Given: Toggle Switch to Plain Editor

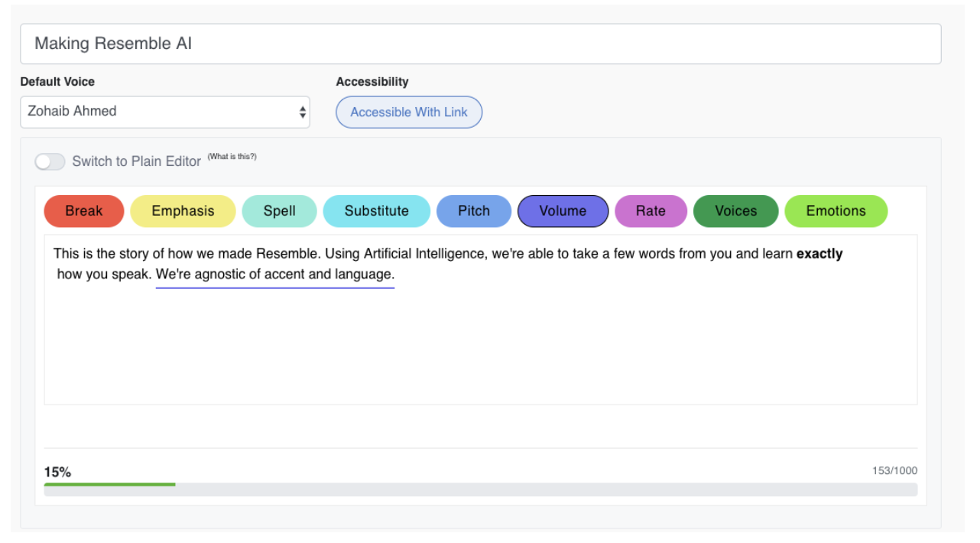Looking at the screenshot, I should tap(50, 161).
